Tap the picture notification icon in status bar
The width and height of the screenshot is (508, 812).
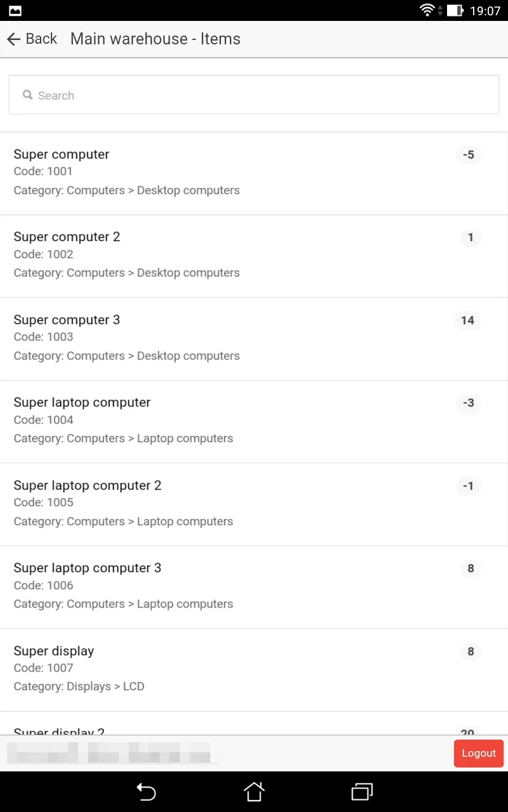coord(15,10)
